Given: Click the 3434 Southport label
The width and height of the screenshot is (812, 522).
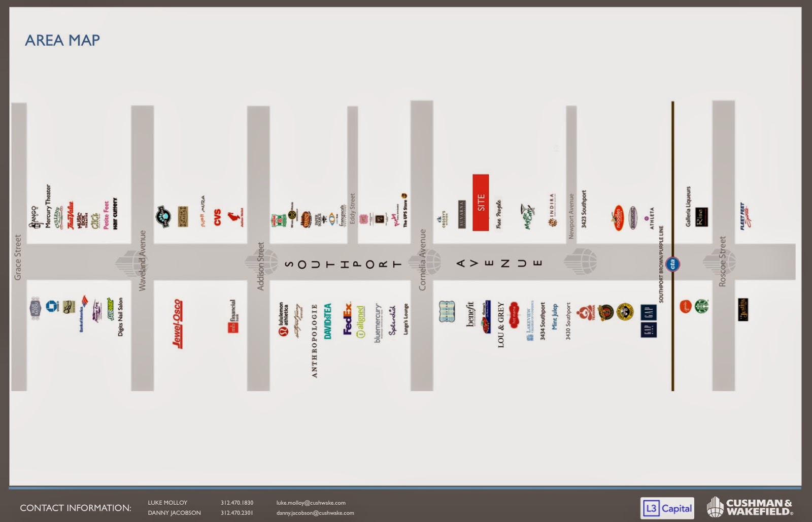Looking at the screenshot, I should coord(543,321).
